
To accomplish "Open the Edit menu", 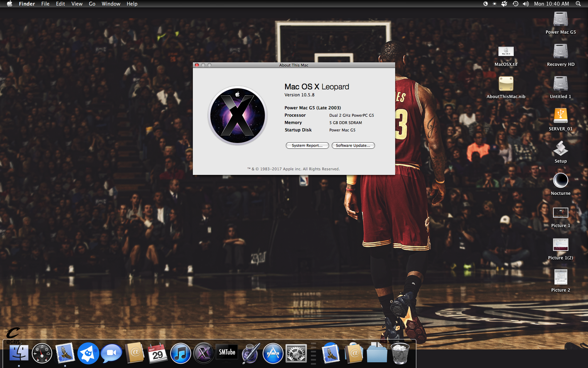I will coord(61,4).
